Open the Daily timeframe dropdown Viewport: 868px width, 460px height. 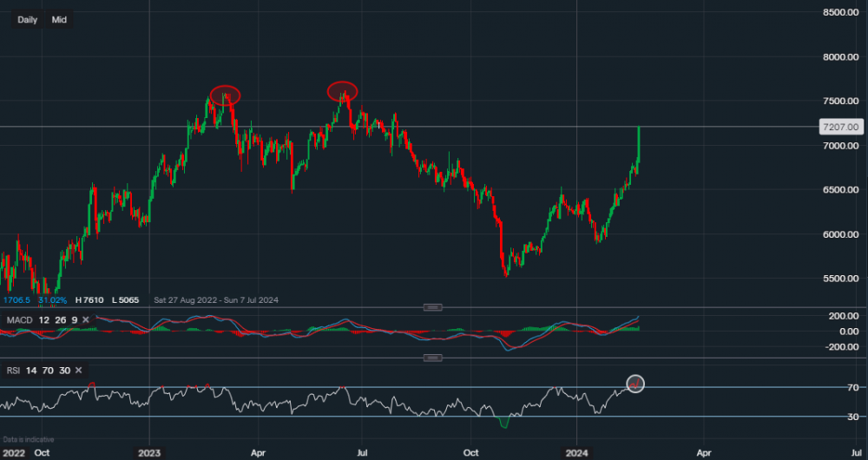click(x=28, y=19)
